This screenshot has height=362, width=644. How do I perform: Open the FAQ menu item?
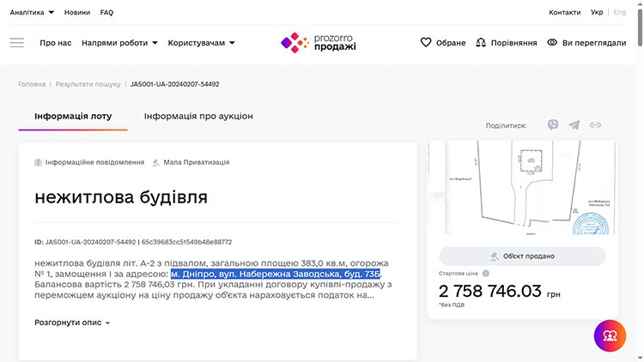tap(106, 12)
